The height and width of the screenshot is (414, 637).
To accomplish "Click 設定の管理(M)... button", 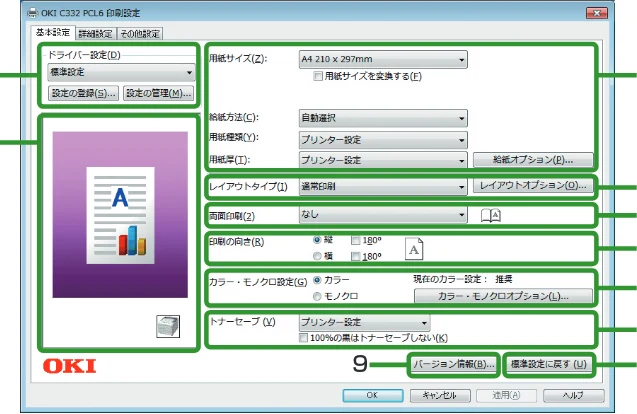I will point(158,93).
